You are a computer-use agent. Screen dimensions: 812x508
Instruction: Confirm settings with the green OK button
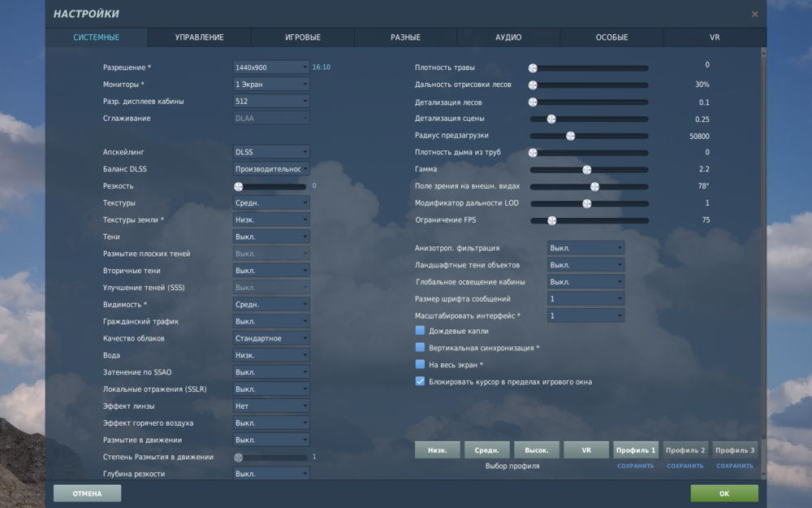724,493
